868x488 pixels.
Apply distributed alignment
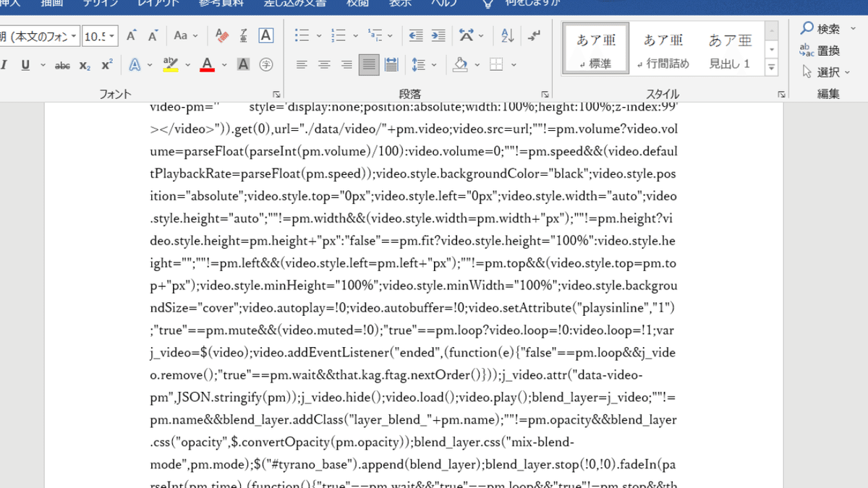pos(391,65)
